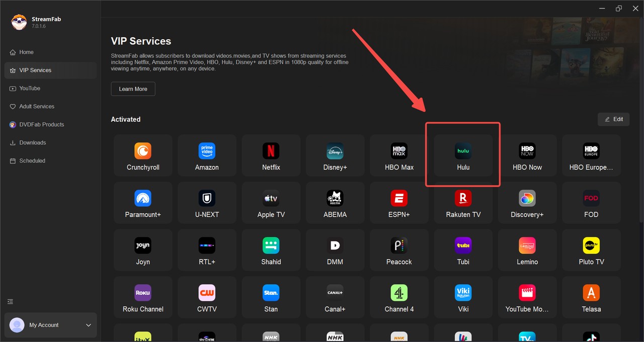This screenshot has width=644, height=342.
Task: Open the highlighted Hulu downloader
Action: pos(463,155)
